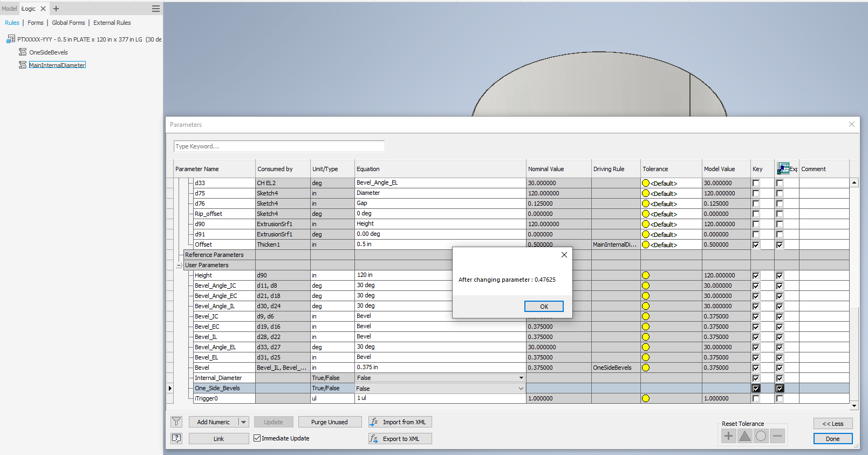Click the OneSideBevels rule scroll icon
868x455 pixels.
pyautogui.click(x=23, y=52)
